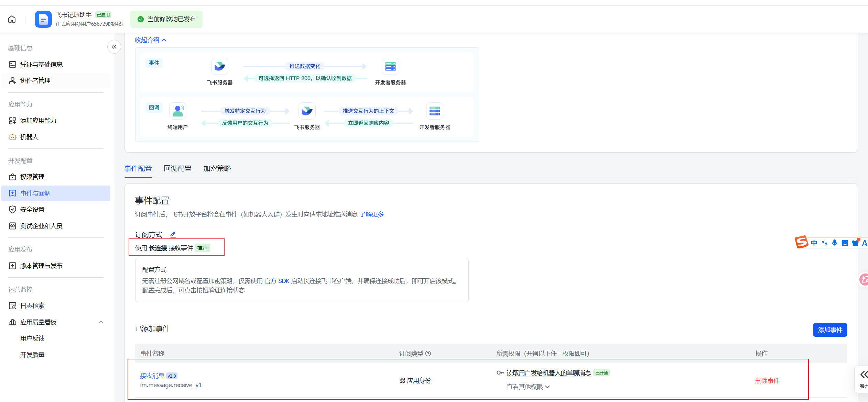Expand the right side panel 展开 arrow
Screen dimensions: 868x402
(x=863, y=375)
